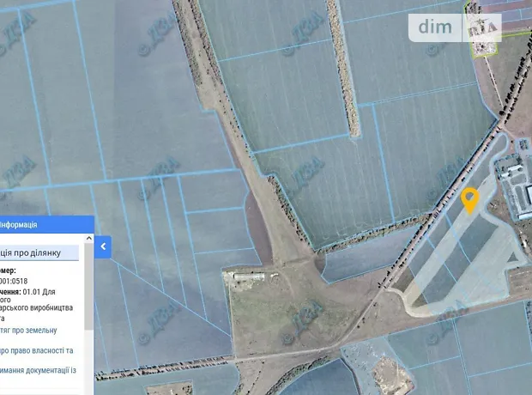Click the 'dim' logo watermark
The image size is (532, 395).
tap(436, 27)
